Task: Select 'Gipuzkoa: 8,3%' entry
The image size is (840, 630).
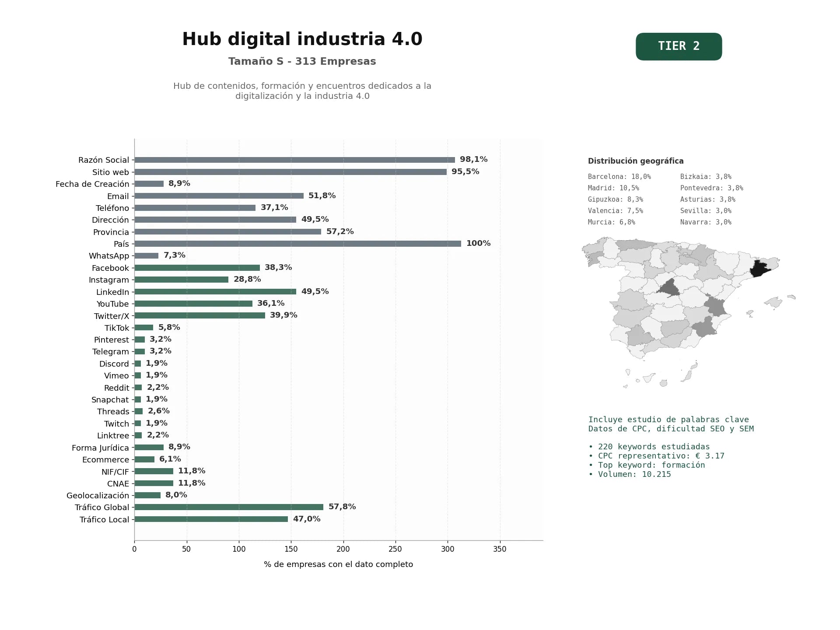Action: [x=616, y=199]
